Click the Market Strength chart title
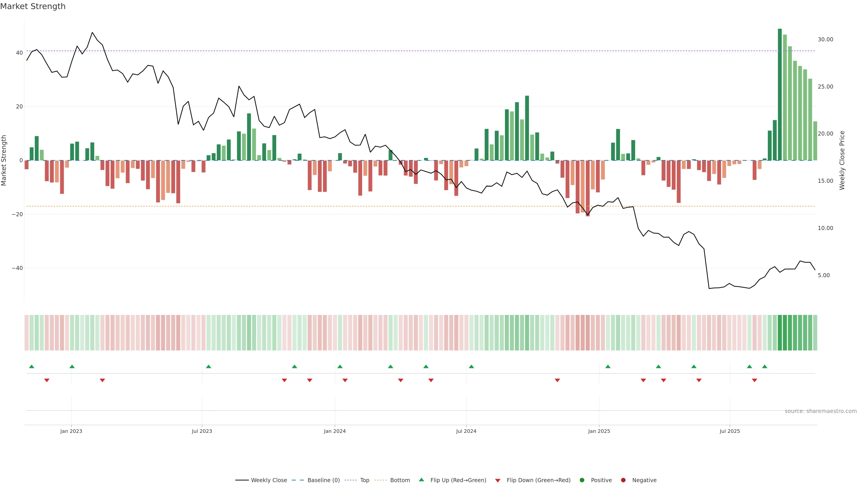Image resolution: width=868 pixels, height=488 pixels. [33, 6]
